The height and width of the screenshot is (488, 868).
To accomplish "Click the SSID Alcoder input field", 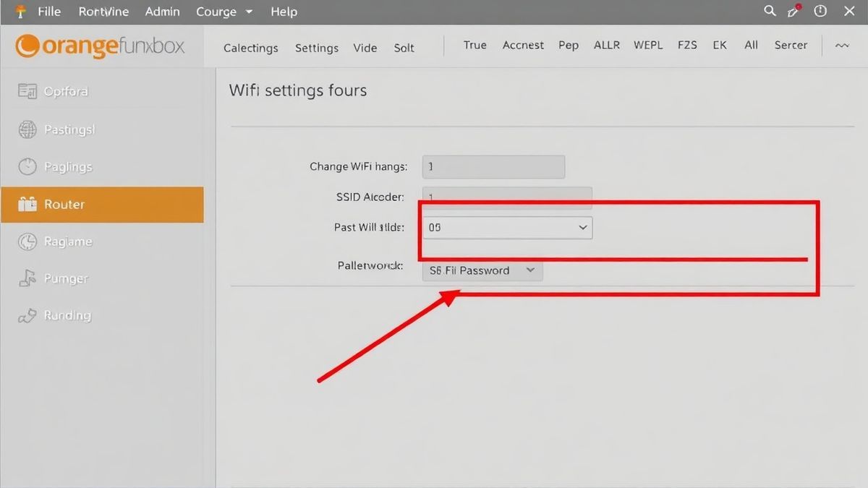I will pyautogui.click(x=507, y=197).
